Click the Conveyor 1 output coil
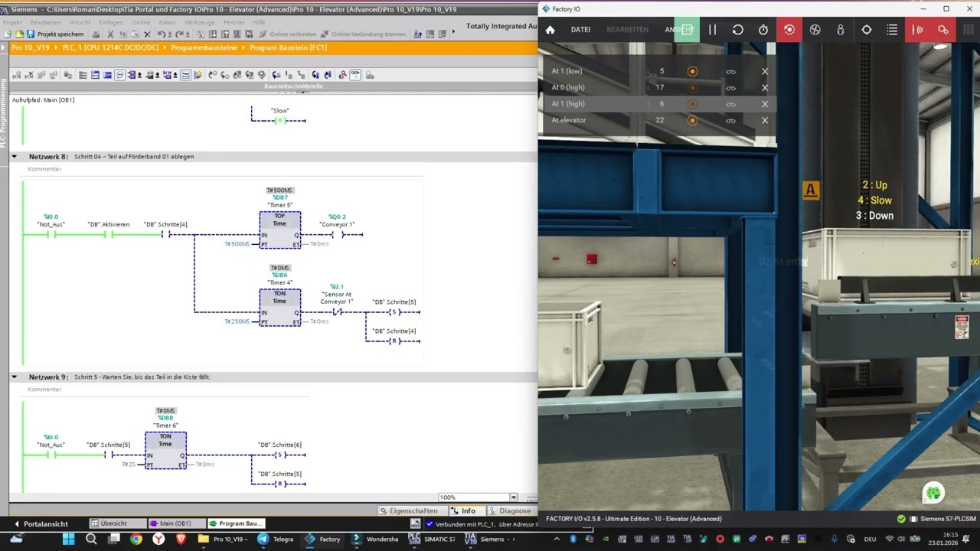 [x=337, y=234]
